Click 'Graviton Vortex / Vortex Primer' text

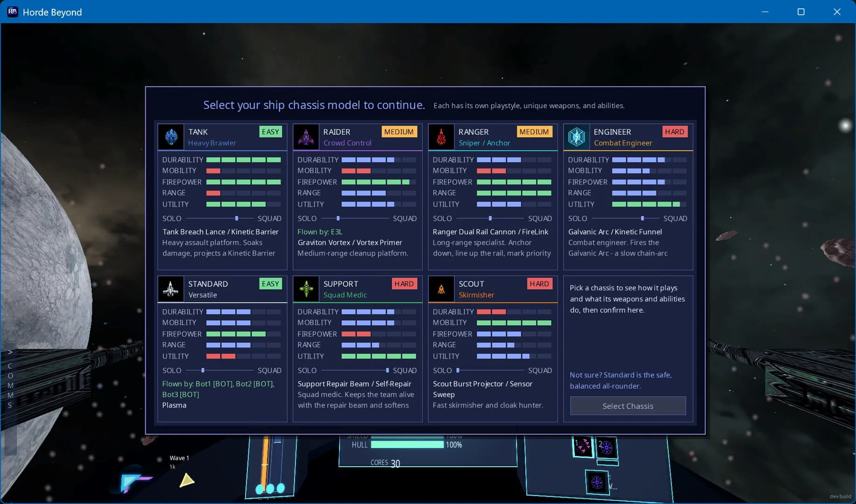point(350,243)
